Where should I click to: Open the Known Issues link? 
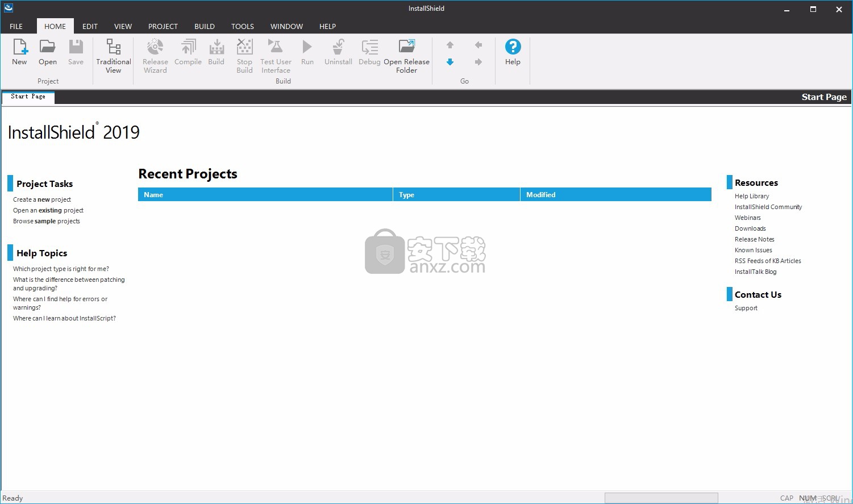pos(754,250)
